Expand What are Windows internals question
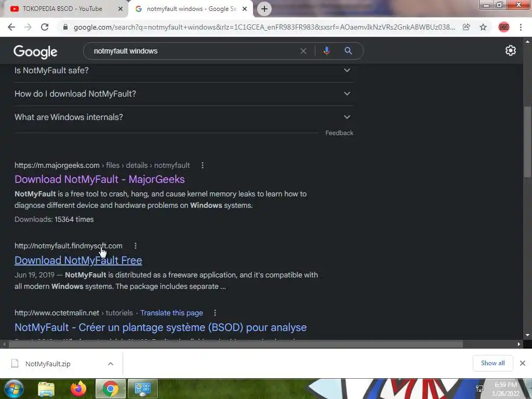The height and width of the screenshot is (399, 532). pyautogui.click(x=183, y=117)
